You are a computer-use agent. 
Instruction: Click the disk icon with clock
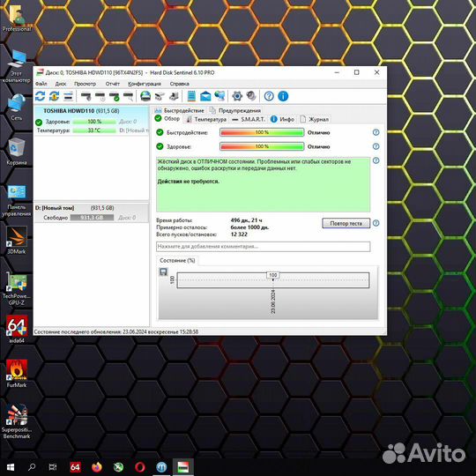pyautogui.click(x=100, y=97)
